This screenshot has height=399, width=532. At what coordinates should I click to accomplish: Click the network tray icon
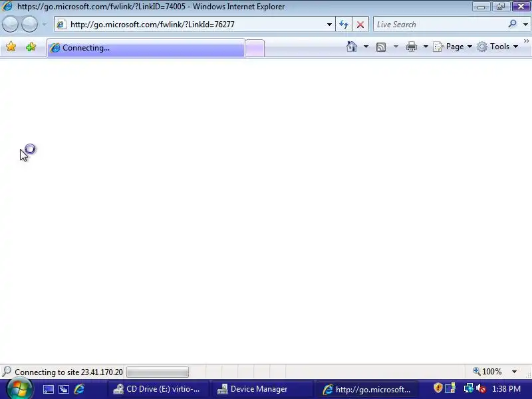(x=469, y=388)
